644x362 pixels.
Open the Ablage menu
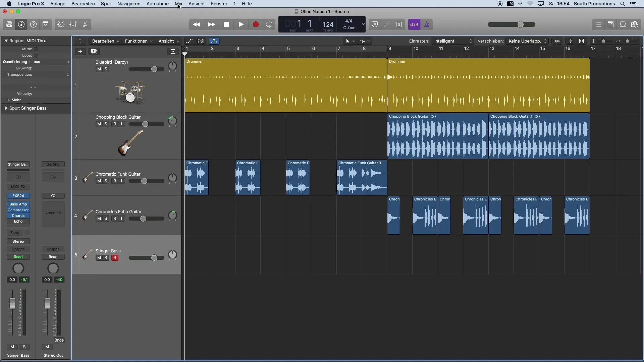pos(58,4)
